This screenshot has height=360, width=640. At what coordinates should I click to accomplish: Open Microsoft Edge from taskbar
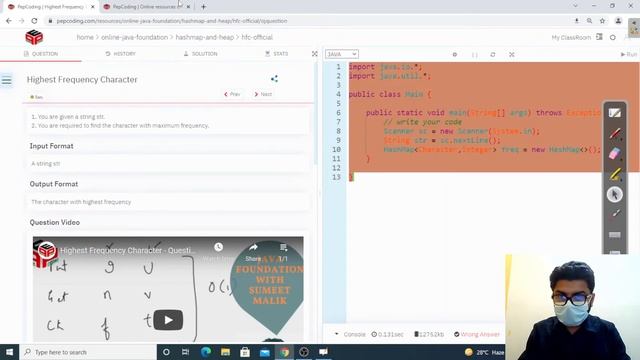[206, 352]
